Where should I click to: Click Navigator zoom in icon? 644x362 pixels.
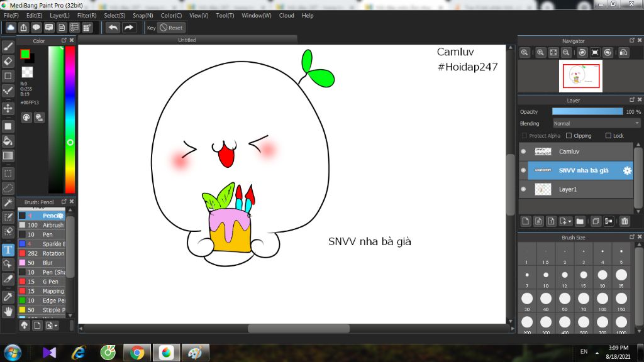540,53
